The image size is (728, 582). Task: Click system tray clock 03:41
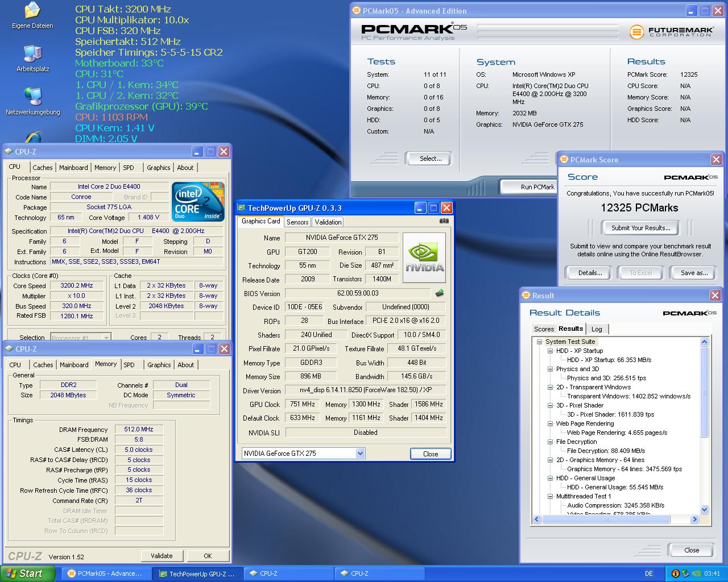tap(712, 573)
